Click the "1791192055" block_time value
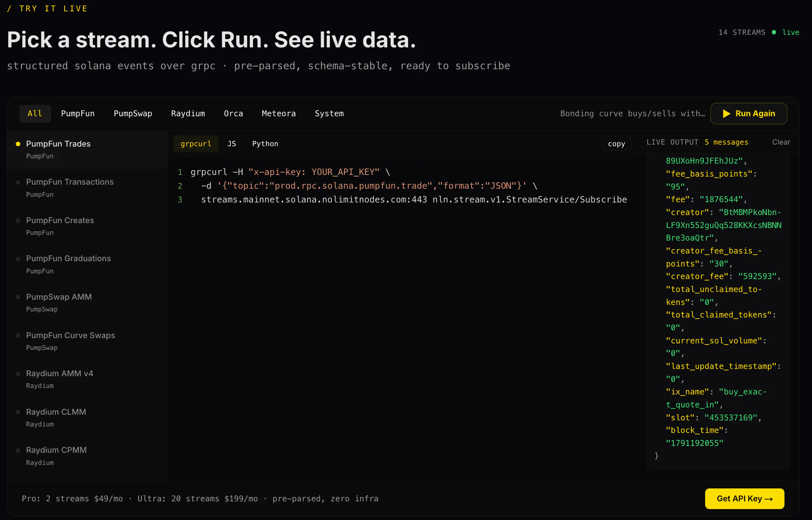 point(695,443)
